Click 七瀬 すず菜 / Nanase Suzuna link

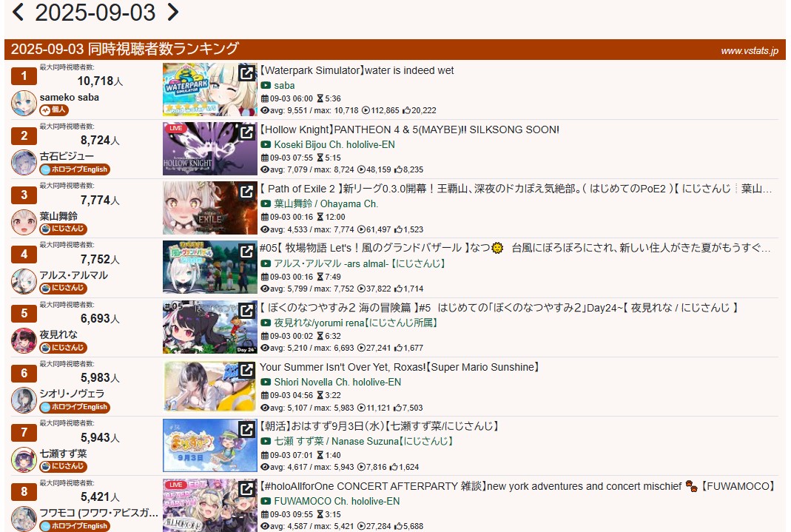[363, 442]
